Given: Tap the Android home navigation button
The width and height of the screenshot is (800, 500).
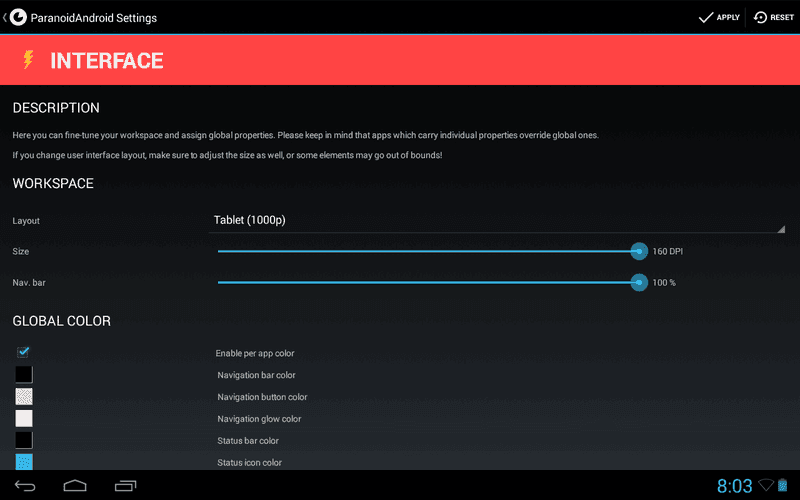Looking at the screenshot, I should [75, 486].
